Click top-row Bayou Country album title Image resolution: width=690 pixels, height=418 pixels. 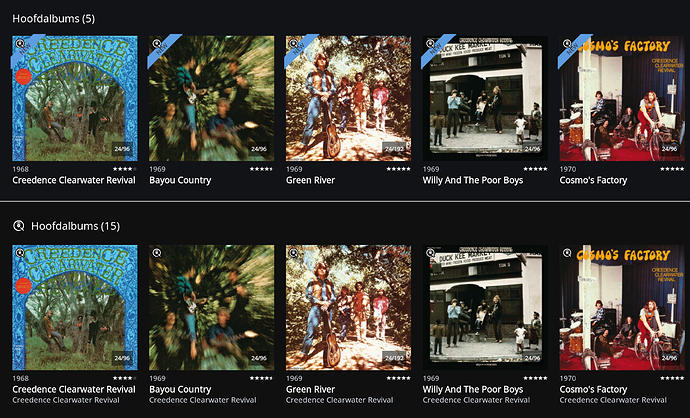180,180
